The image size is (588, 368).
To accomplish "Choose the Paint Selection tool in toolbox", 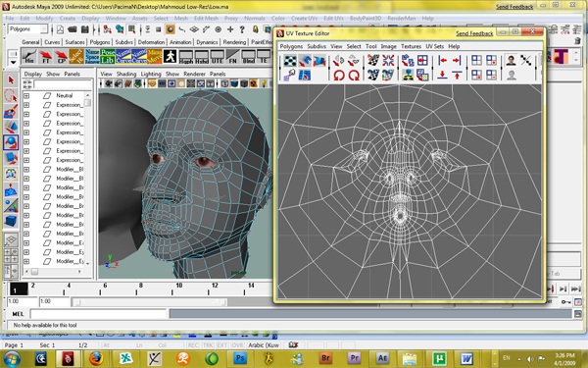I will 11,112.
